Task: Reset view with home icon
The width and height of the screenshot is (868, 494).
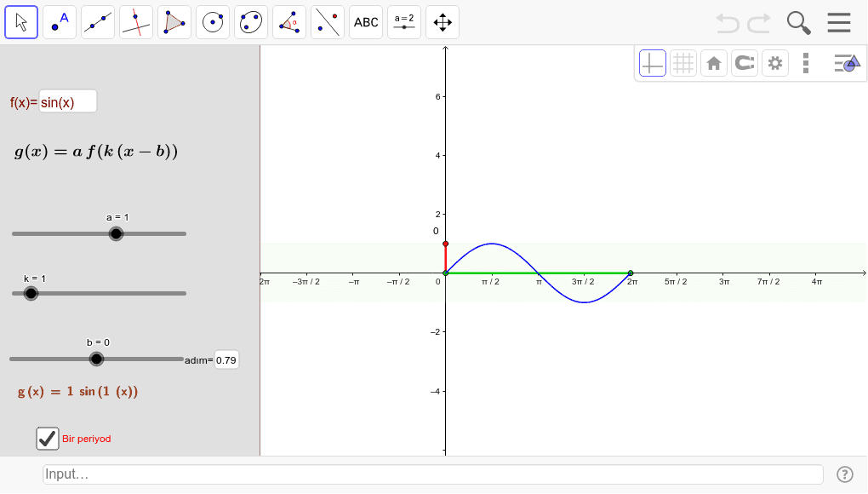Action: [714, 63]
